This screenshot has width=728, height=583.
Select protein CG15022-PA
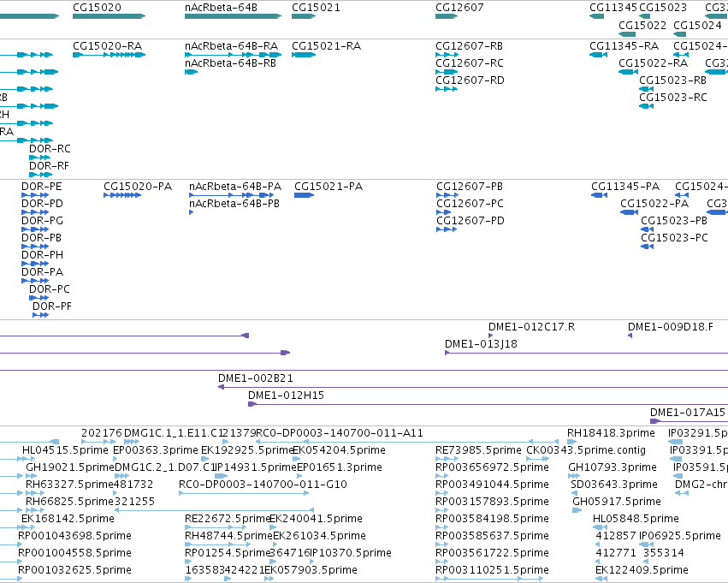point(654,204)
